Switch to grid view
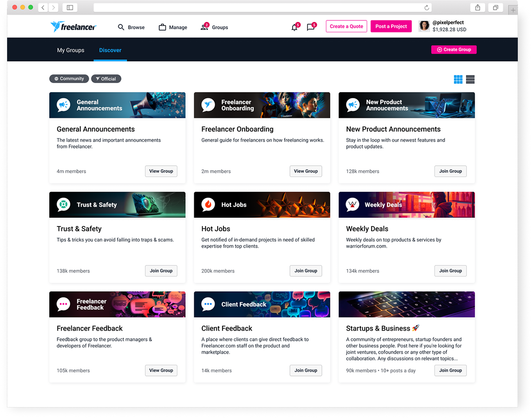 [x=458, y=79]
